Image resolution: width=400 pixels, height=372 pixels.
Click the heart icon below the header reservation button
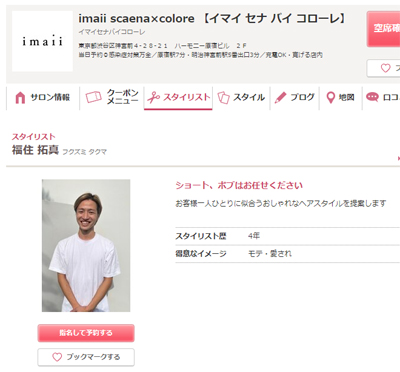pos(386,68)
